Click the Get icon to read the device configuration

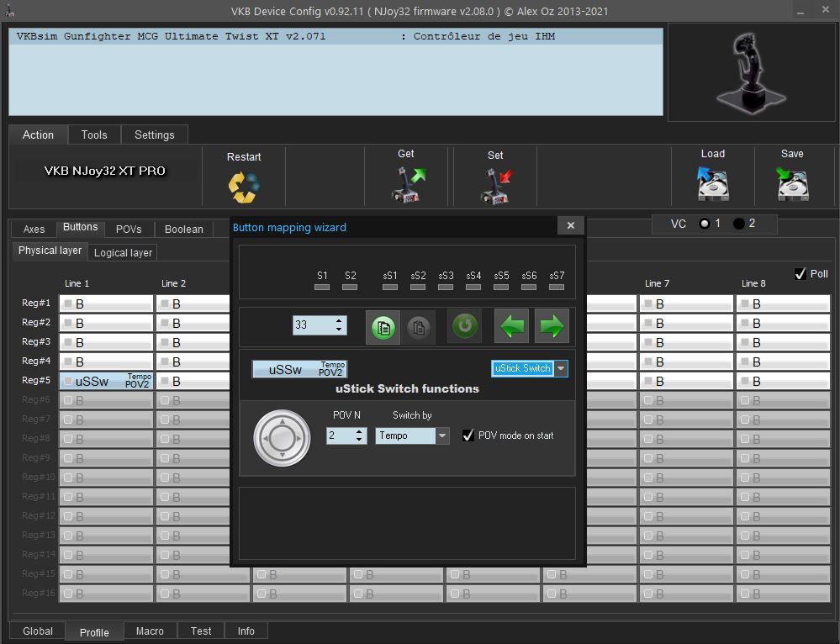tap(407, 184)
